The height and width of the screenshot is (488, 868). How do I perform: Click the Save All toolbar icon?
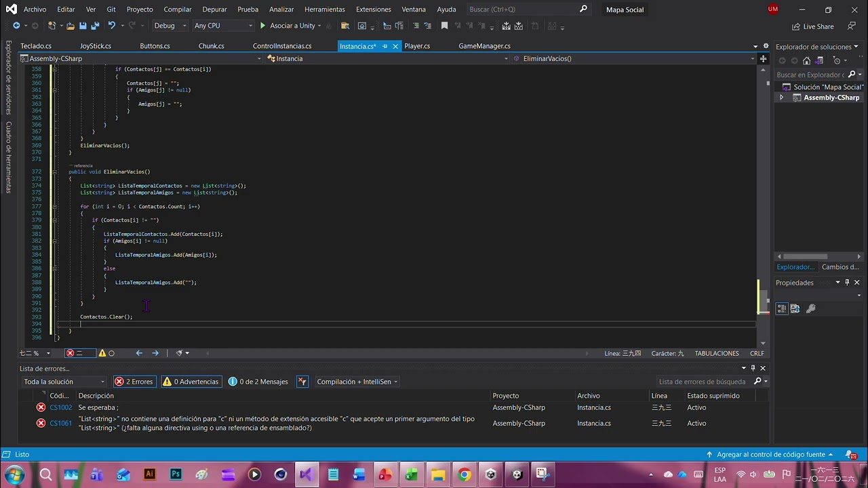[94, 26]
